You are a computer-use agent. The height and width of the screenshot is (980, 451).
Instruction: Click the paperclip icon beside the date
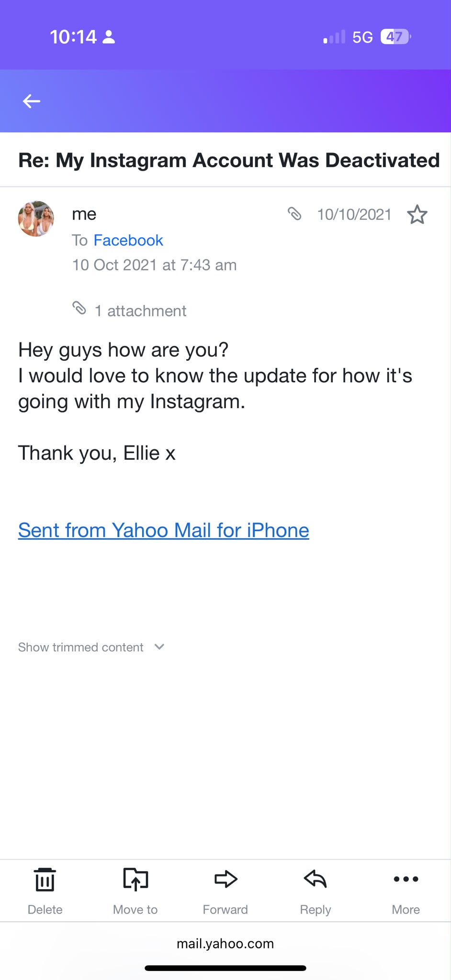click(x=294, y=213)
